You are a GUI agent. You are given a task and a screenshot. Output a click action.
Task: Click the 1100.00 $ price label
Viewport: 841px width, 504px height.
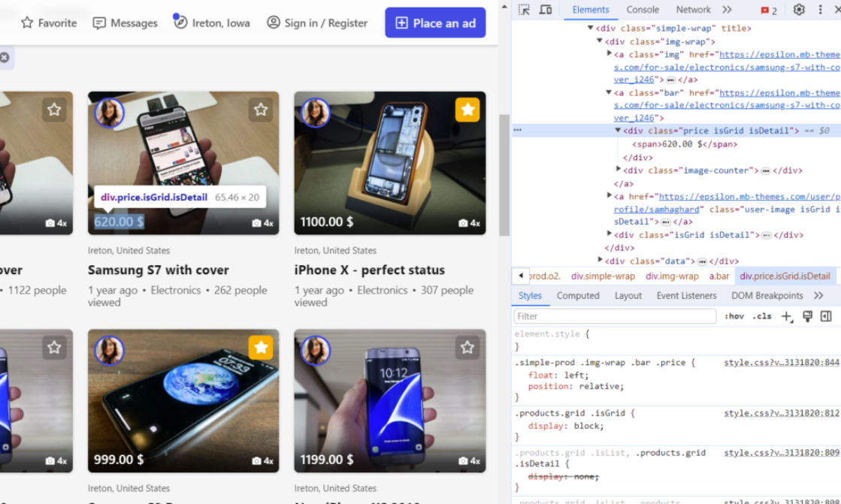coord(327,222)
